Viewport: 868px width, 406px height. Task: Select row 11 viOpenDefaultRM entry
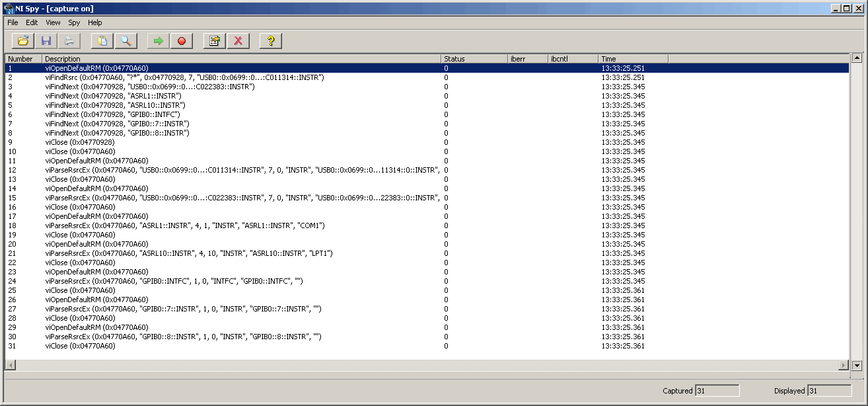427,161
